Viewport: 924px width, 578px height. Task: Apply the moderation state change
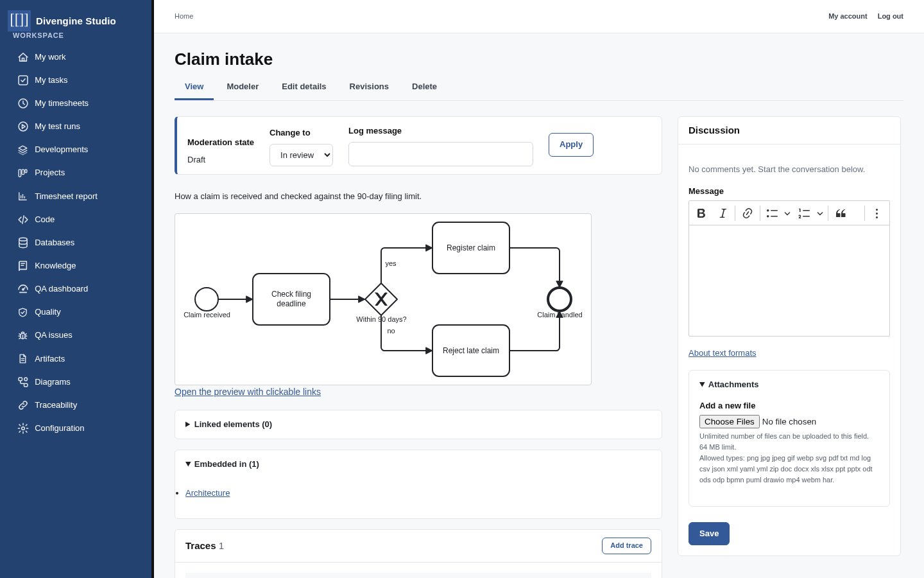pos(571,144)
